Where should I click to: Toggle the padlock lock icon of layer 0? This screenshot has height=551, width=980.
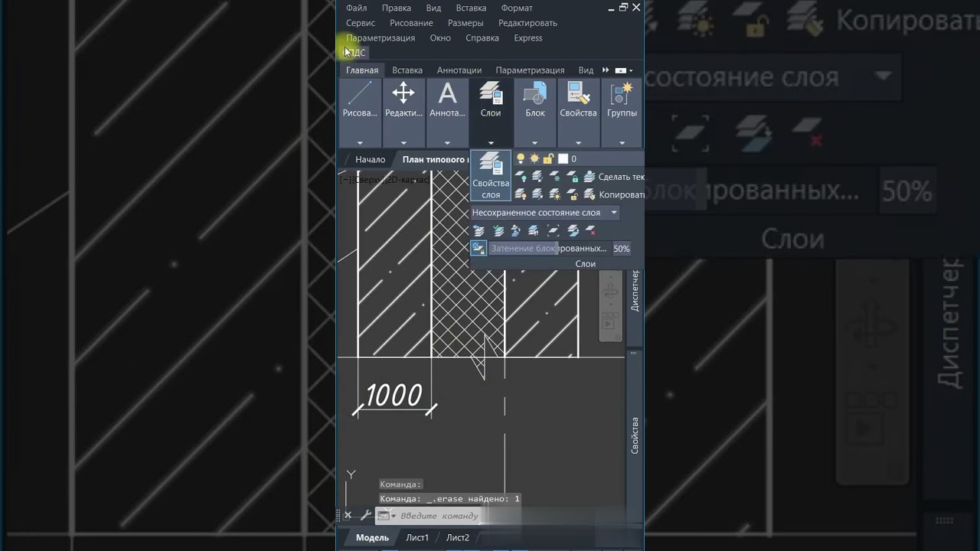548,158
